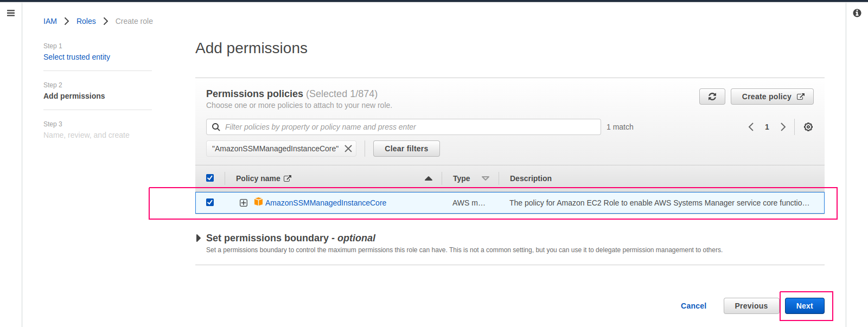Image resolution: width=868 pixels, height=327 pixels.
Task: Go to Step 1 Select trusted entity
Action: point(76,57)
